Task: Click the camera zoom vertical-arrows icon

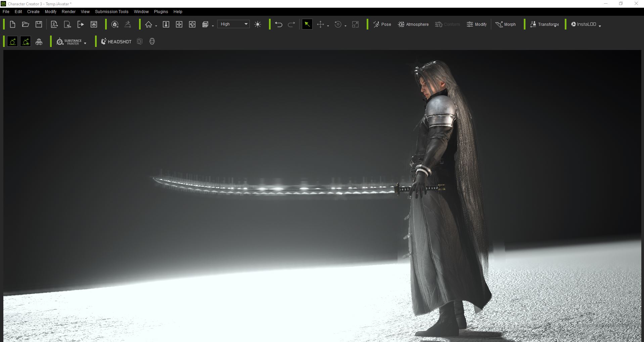Action: coord(166,24)
